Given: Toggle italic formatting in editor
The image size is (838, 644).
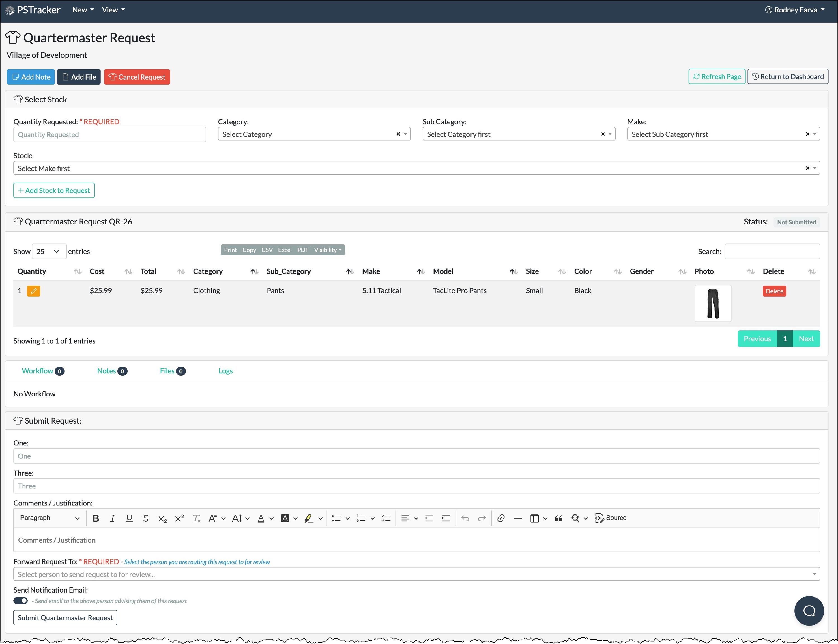Looking at the screenshot, I should tap(112, 518).
